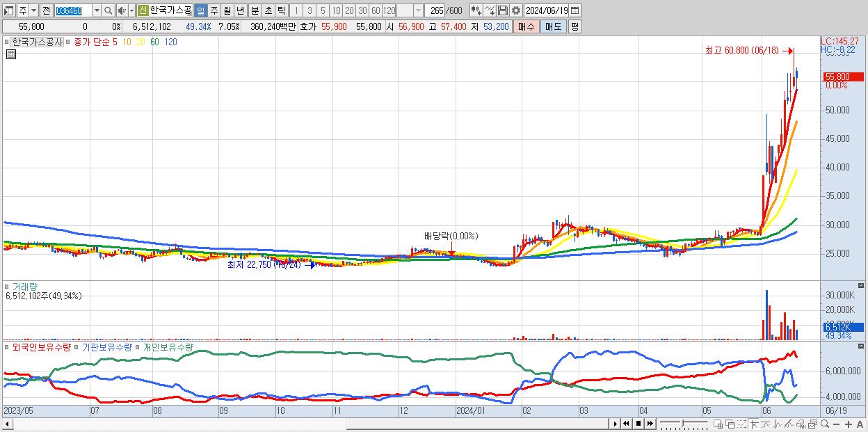This screenshot has width=868, height=432.
Task: Open the 주 market type dropdown
Action: point(33,10)
